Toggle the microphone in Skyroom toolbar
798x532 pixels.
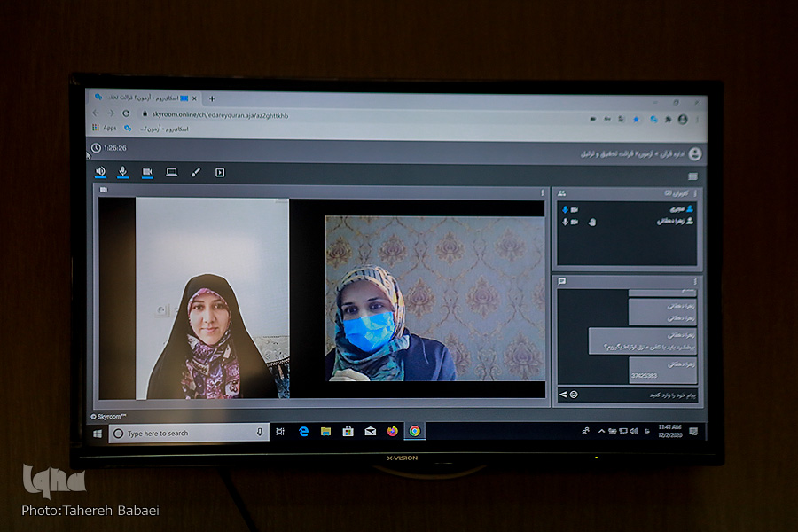pos(123,172)
